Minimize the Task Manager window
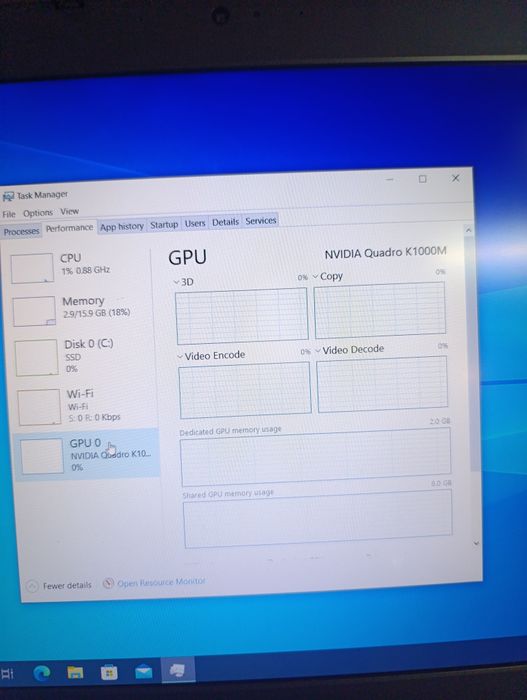Viewport: 527px width, 700px height. point(390,179)
